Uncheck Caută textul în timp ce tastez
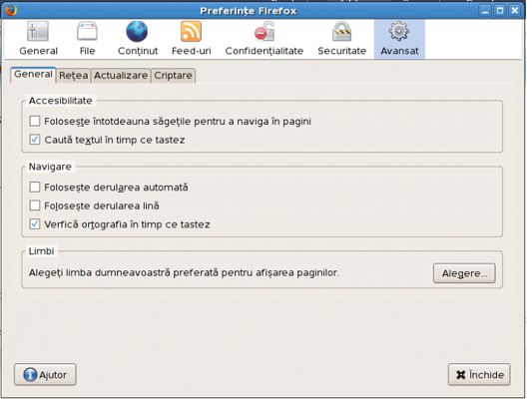Screen dimensions: 532x399 coord(35,140)
